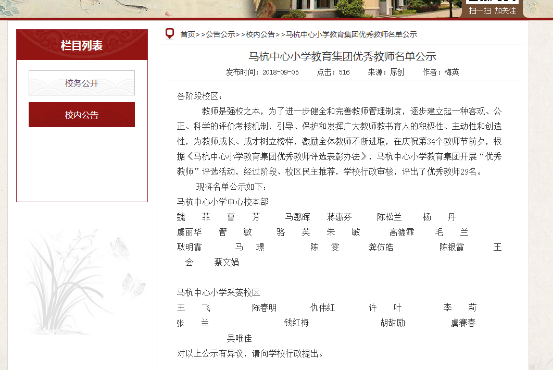
Task: Select the 校内公告 sidebar item
Action: tap(82, 114)
